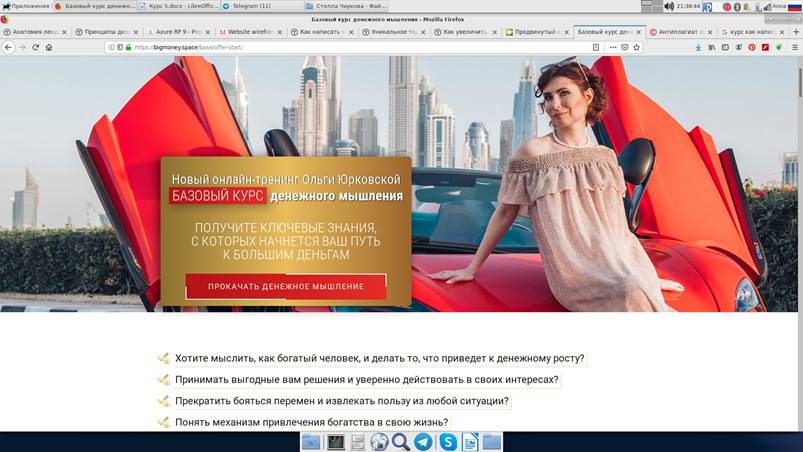The image size is (803, 452).
Task: Expand page actions three-dot menu
Action: pos(612,47)
